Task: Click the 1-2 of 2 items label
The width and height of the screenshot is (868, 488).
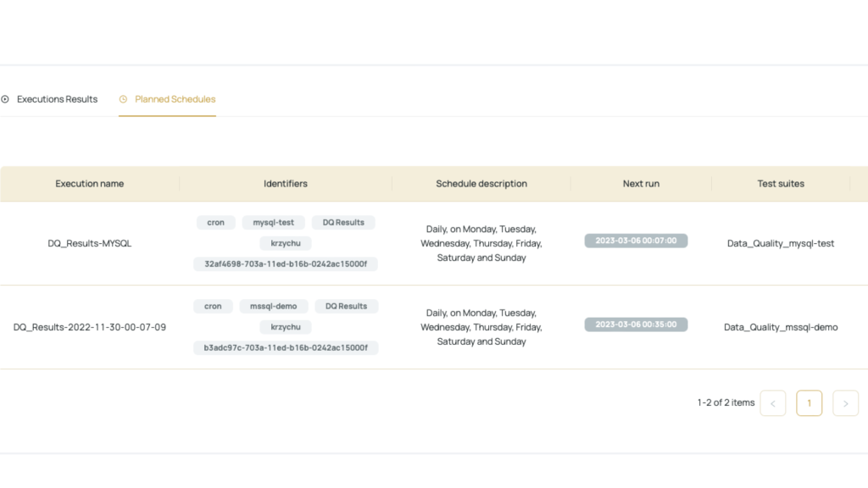Action: 726,402
